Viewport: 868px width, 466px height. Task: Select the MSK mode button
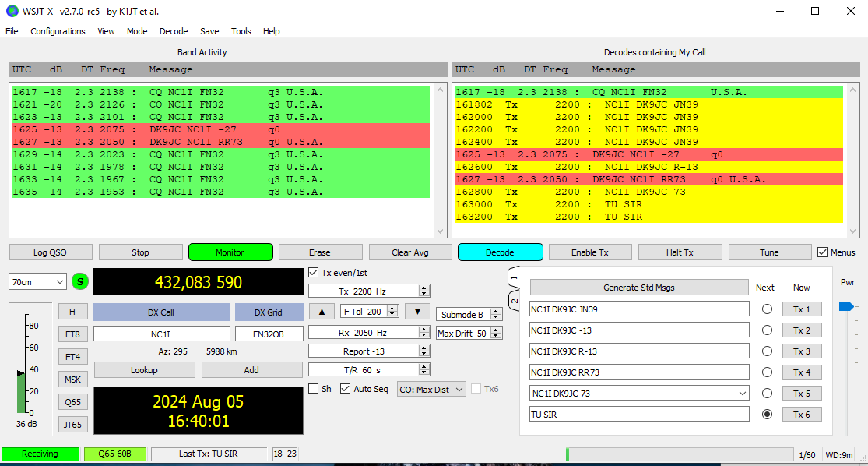[73, 380]
